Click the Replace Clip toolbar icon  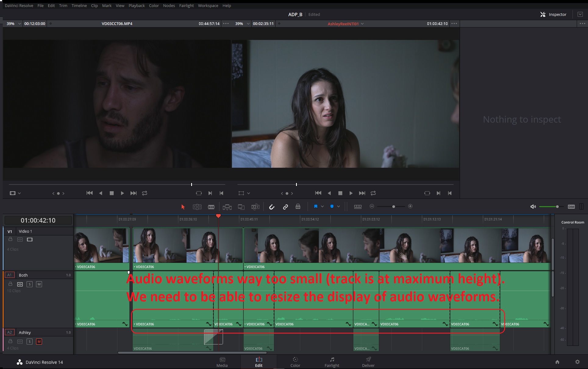pyautogui.click(x=255, y=207)
